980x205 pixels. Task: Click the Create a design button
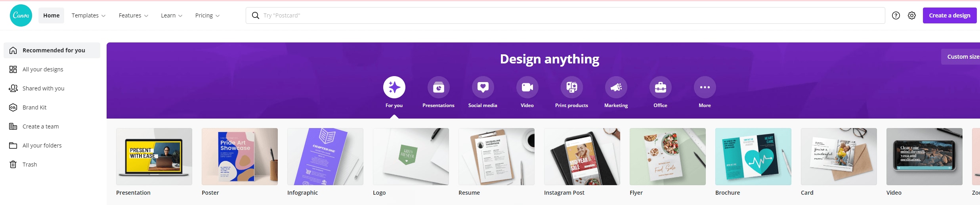[949, 15]
